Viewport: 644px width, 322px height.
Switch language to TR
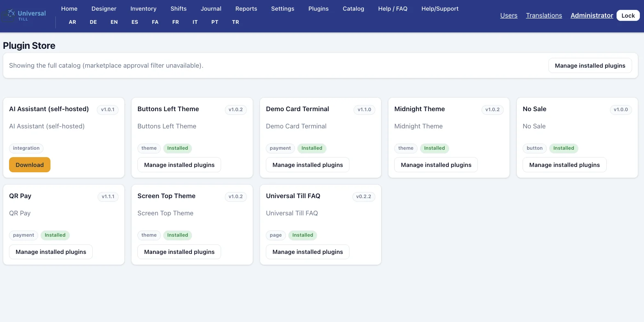pyautogui.click(x=235, y=22)
